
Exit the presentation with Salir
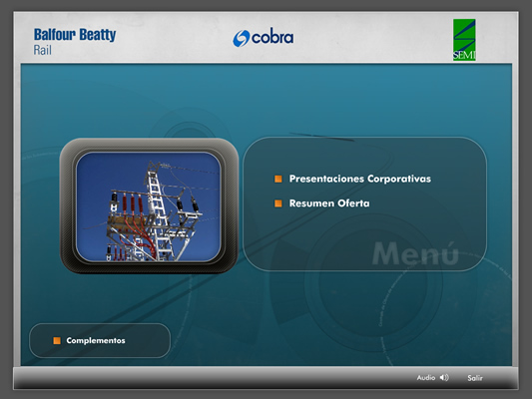point(475,378)
